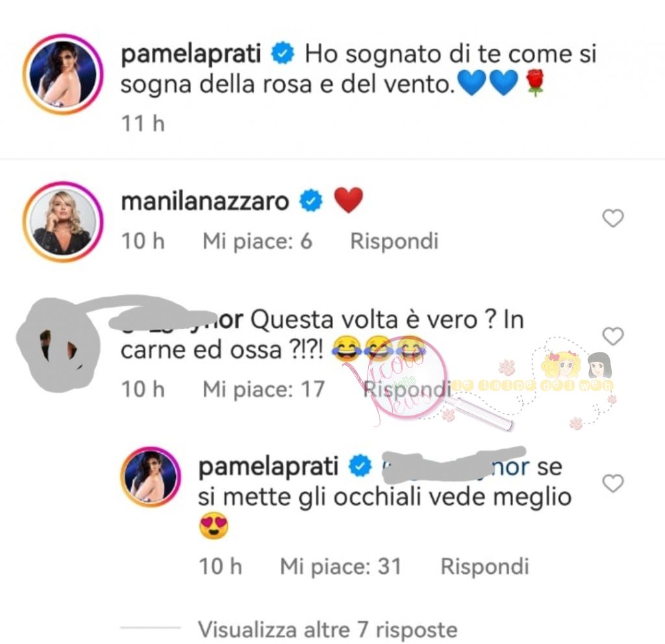Tap verified badge next to manilanazzaro
Image resolution: width=665 pixels, height=644 pixels.
(311, 201)
